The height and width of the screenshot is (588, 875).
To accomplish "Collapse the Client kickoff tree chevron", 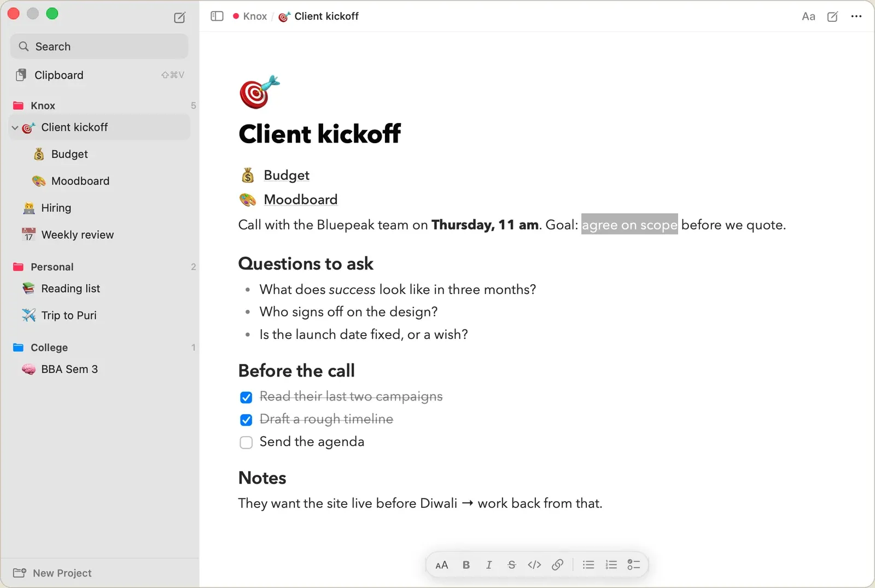I will 15,128.
